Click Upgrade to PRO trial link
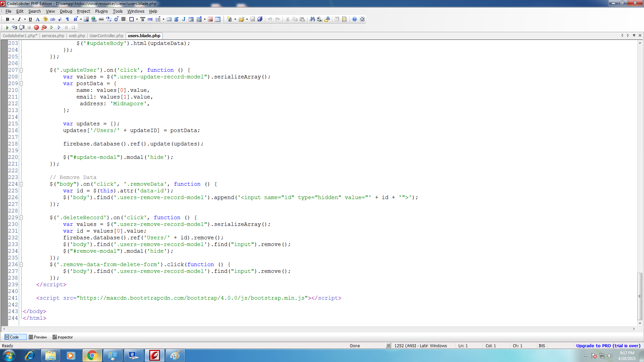The image size is (644, 362). pyautogui.click(x=608, y=345)
